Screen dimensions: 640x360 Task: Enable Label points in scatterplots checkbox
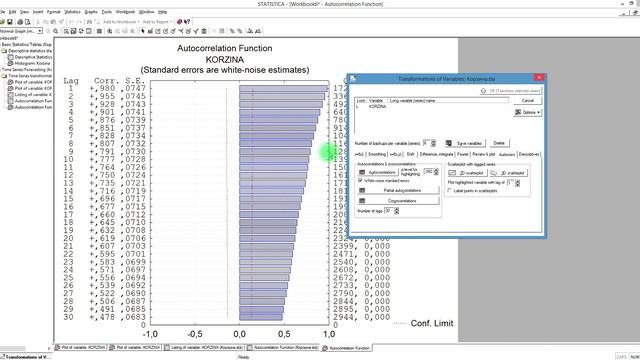pyautogui.click(x=450, y=191)
